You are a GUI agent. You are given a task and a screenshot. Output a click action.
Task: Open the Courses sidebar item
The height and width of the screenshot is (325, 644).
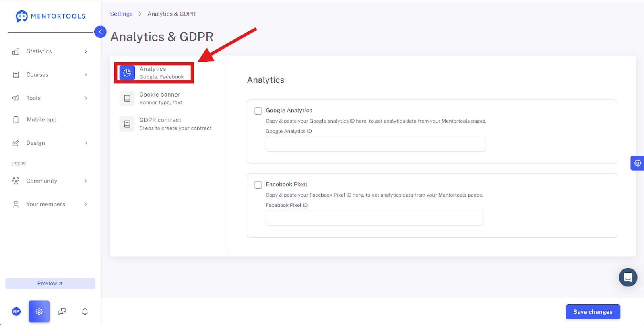(50, 75)
